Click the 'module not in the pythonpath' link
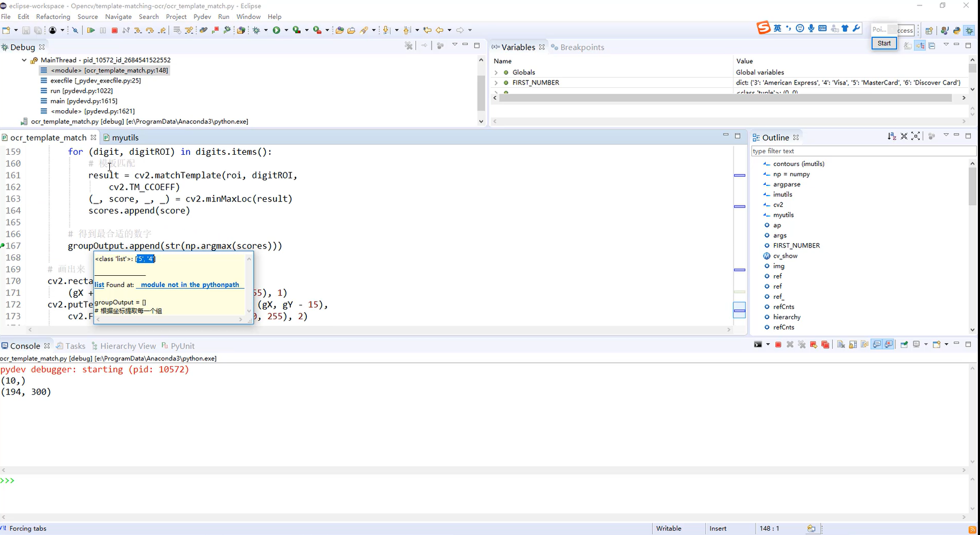 [190, 285]
